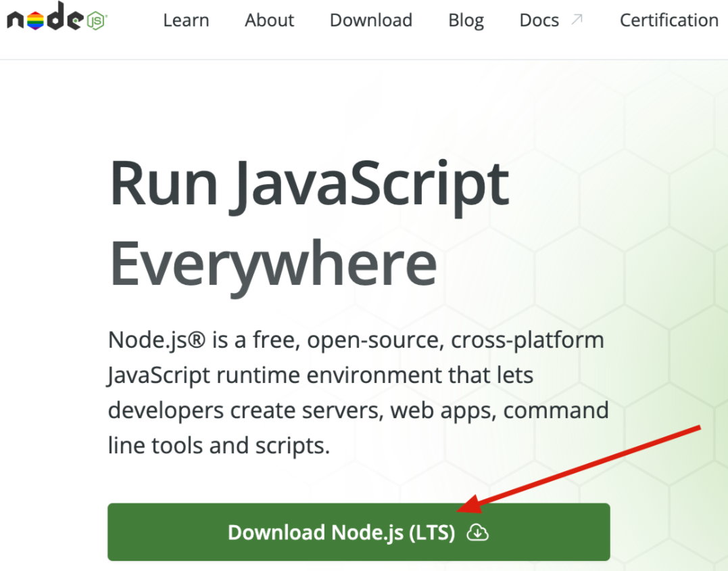Click the Node.js® description paragraph
728x571 pixels.
pyautogui.click(x=358, y=392)
